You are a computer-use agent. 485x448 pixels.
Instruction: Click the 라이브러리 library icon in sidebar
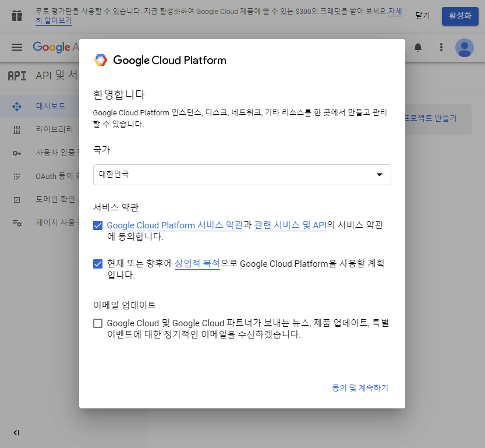click(17, 129)
